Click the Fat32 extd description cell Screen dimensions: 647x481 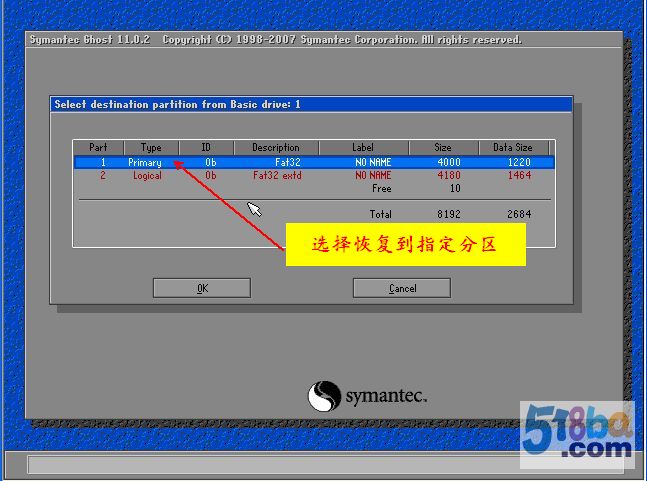click(x=277, y=175)
